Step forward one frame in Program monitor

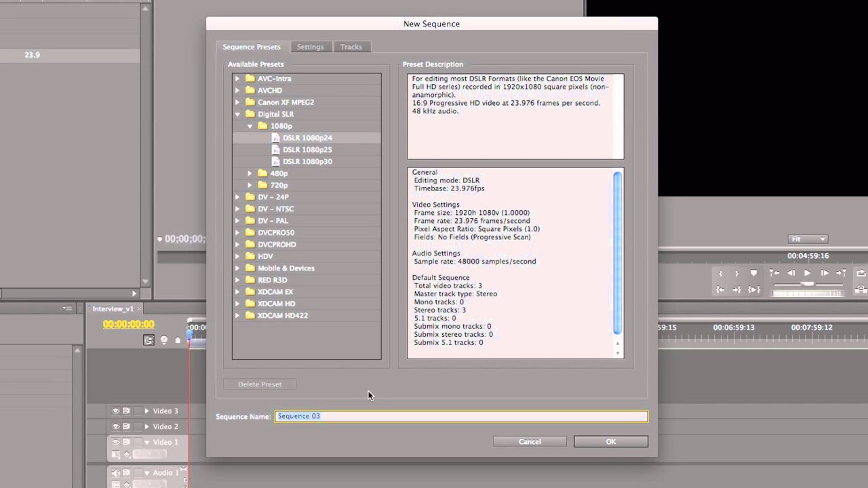coord(825,273)
